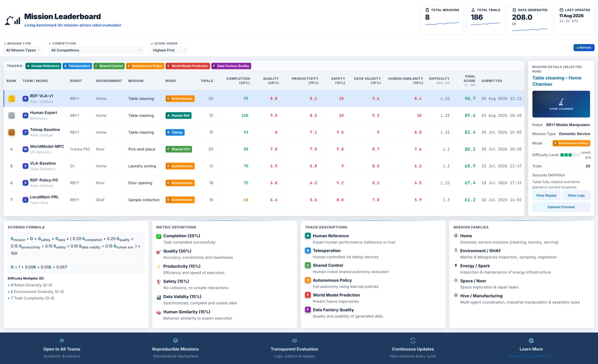Click the Completion green checkmark icon
598x364 pixels.
159,236
